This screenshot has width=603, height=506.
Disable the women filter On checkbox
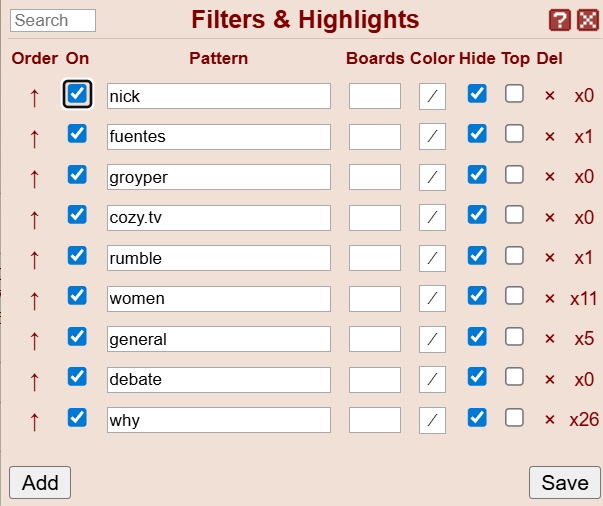pos(77,296)
